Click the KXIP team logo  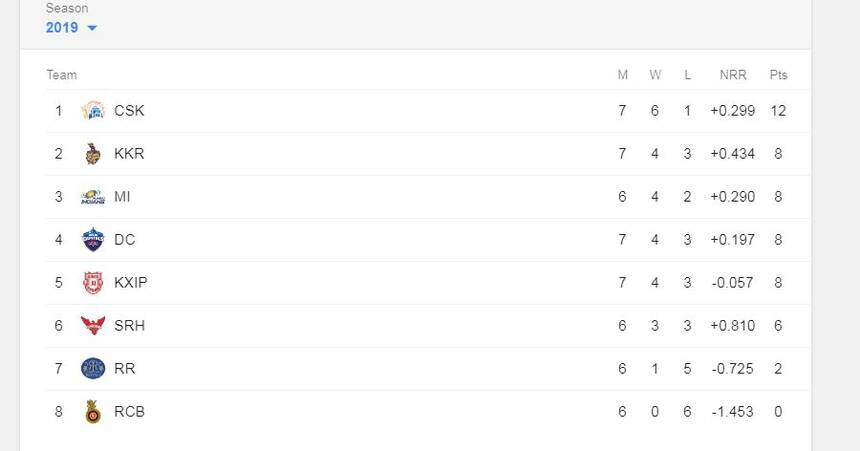tap(93, 283)
